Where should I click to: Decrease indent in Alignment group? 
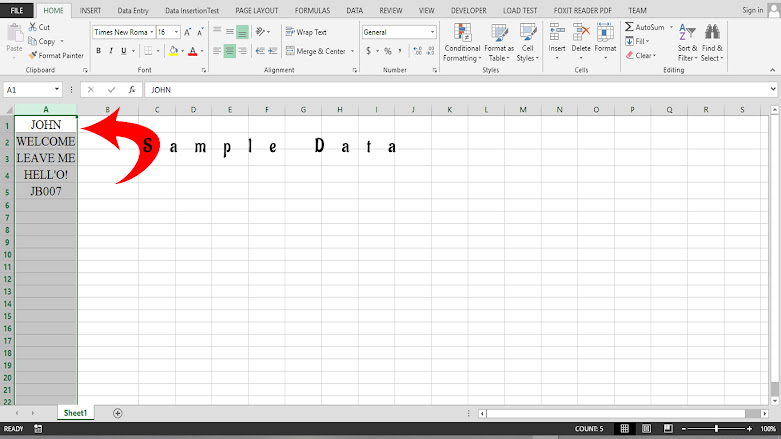pyautogui.click(x=260, y=51)
